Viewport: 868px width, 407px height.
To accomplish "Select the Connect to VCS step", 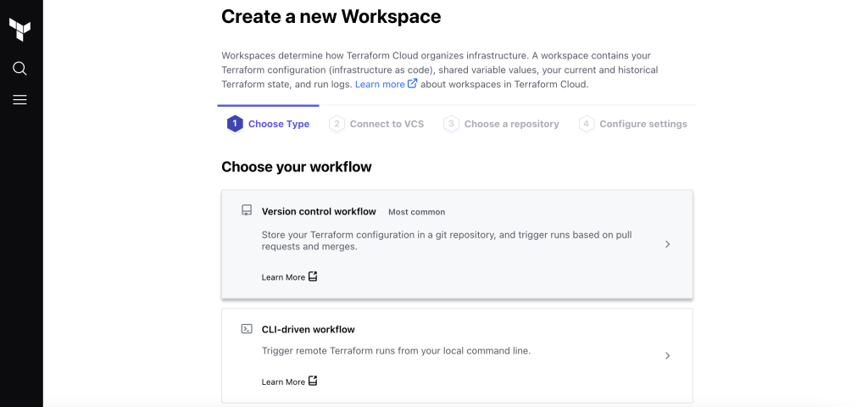I will click(376, 124).
